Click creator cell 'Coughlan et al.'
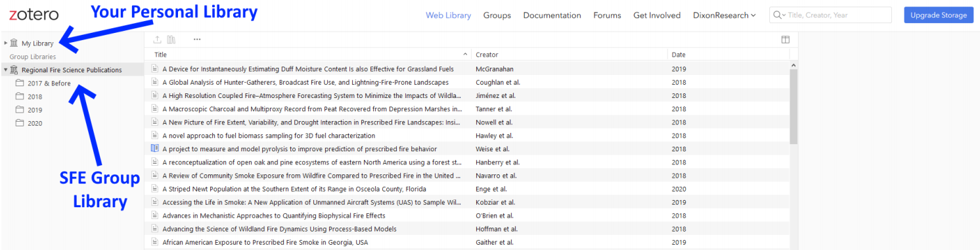980x250 pixels. [499, 82]
